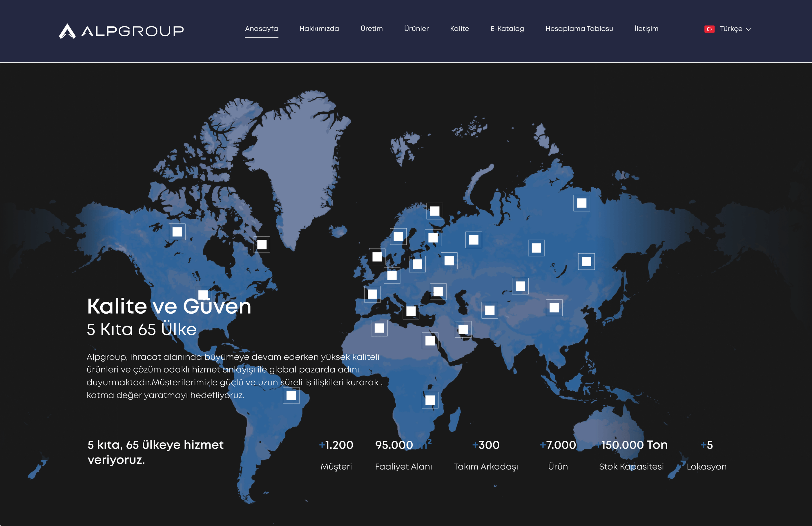Click the map marker in northwest Canada

177,232
